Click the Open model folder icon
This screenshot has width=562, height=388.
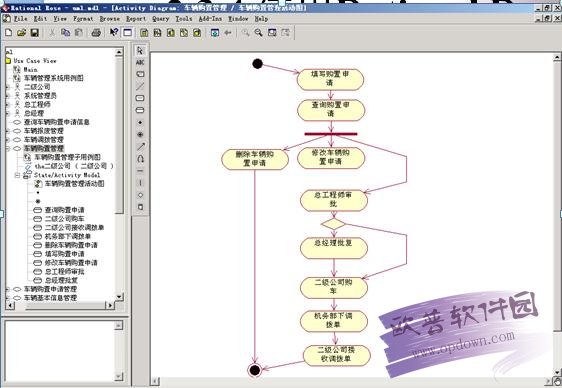22,33
